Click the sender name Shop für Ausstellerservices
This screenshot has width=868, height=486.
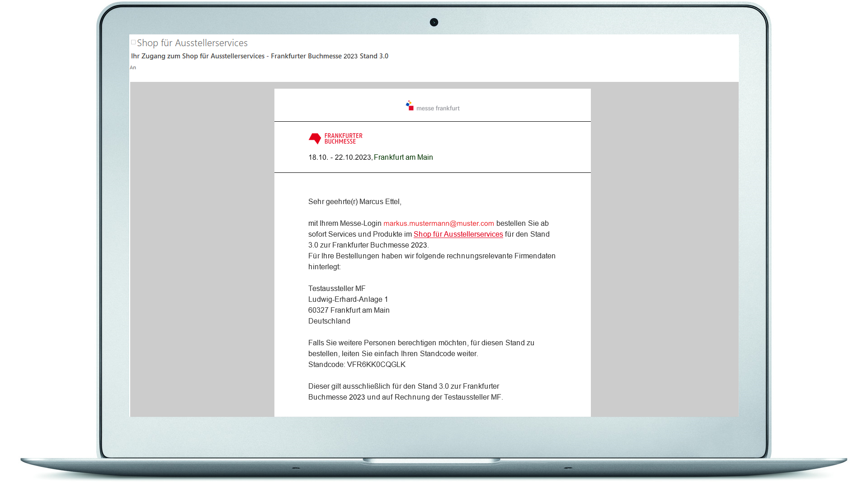192,43
